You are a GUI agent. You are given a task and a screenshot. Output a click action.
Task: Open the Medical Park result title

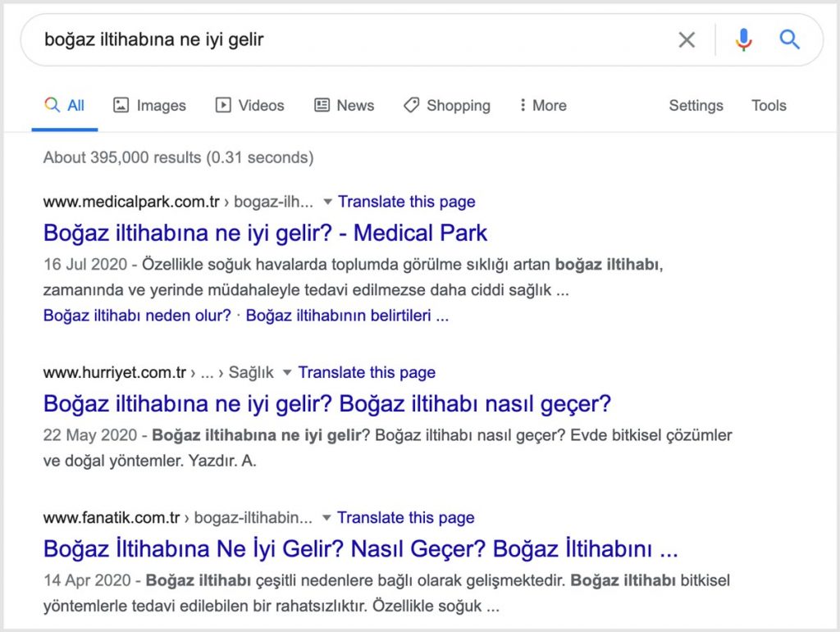(265, 233)
